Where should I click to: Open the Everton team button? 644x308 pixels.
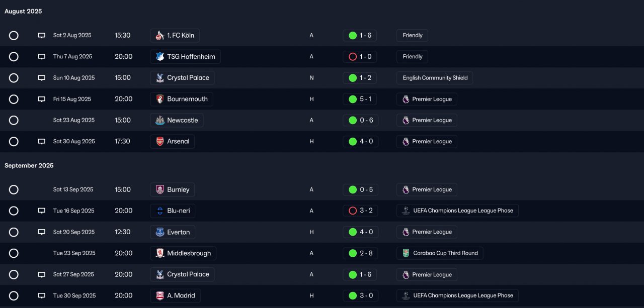point(173,232)
